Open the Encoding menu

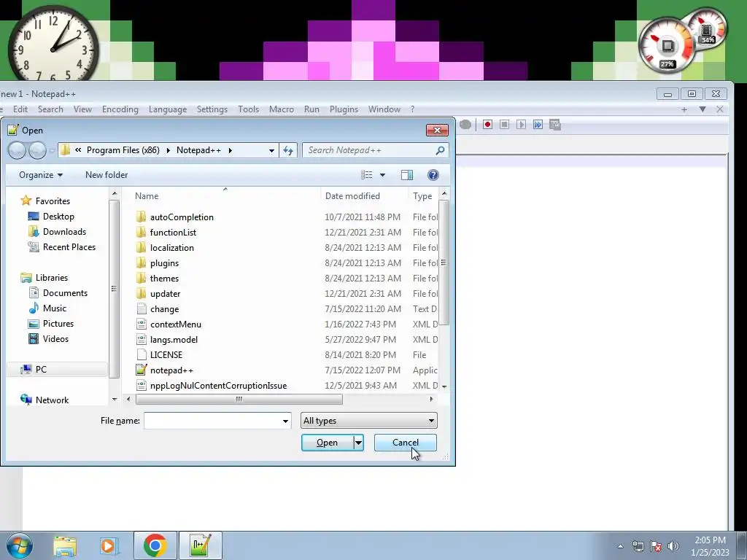click(120, 109)
